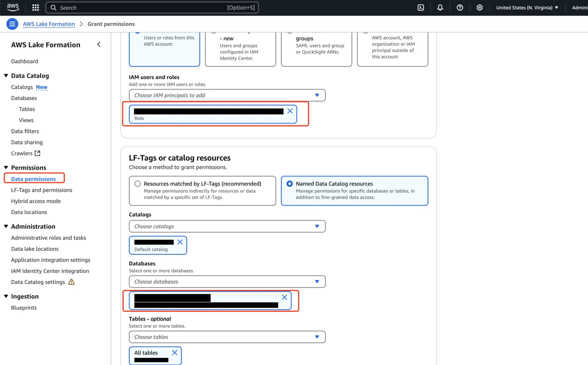Open the Admin account menu
The height and width of the screenshot is (365, 588).
click(x=580, y=8)
